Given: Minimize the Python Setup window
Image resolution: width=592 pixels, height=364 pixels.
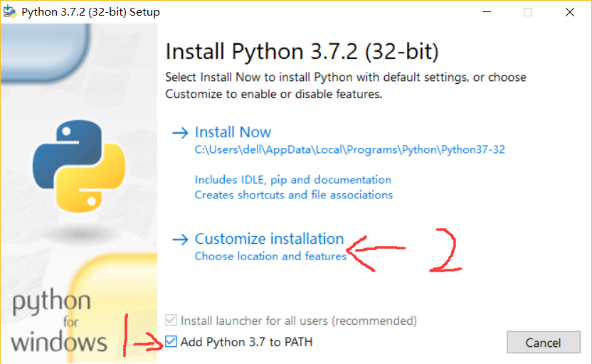Looking at the screenshot, I should 487,12.
